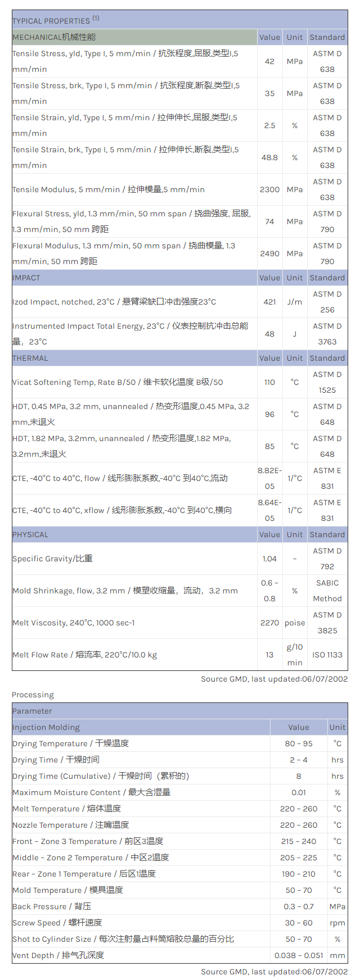Click the IMPACT section header
This screenshot has height=980, width=360.
pyautogui.click(x=26, y=278)
